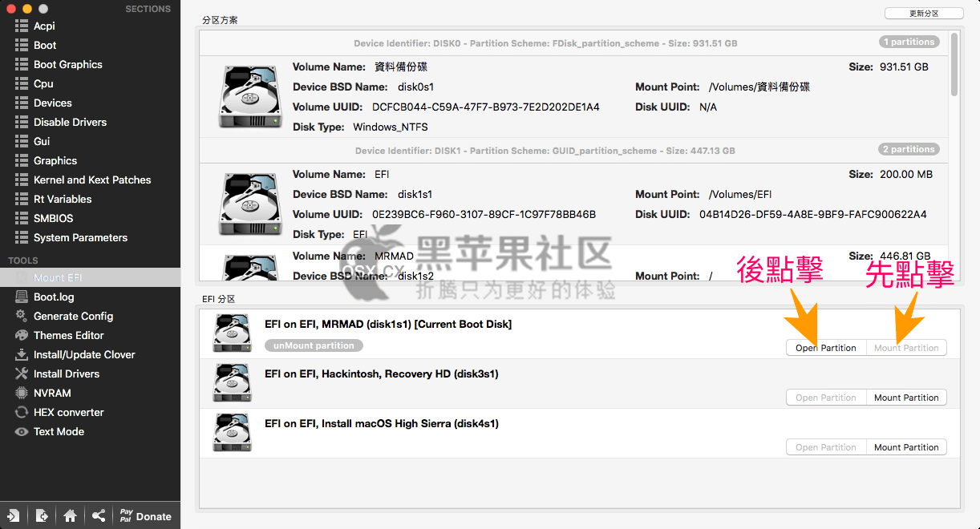
Task: Click Mount Partition for disk4s1
Action: pos(906,447)
